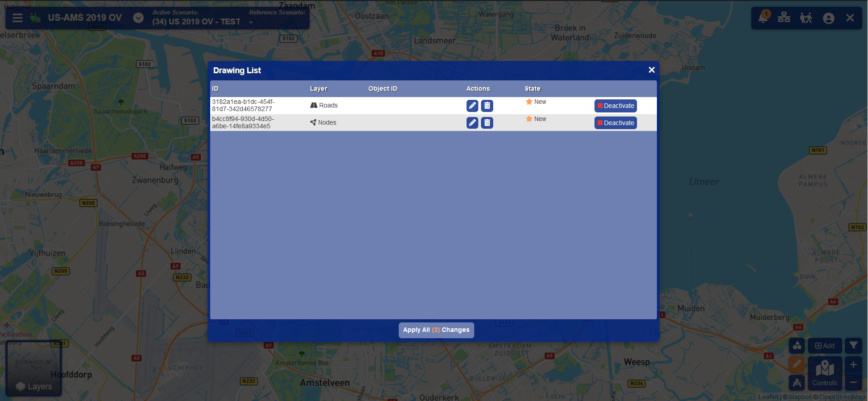Open the network hierarchy icon
This screenshot has width=868, height=401.
click(x=784, y=18)
